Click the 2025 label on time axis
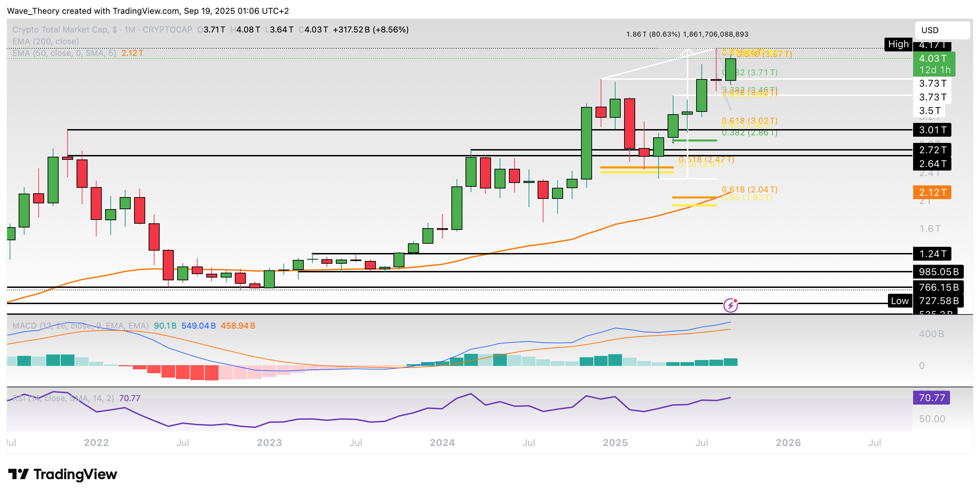Image resolution: width=980 pixels, height=495 pixels. pos(615,443)
